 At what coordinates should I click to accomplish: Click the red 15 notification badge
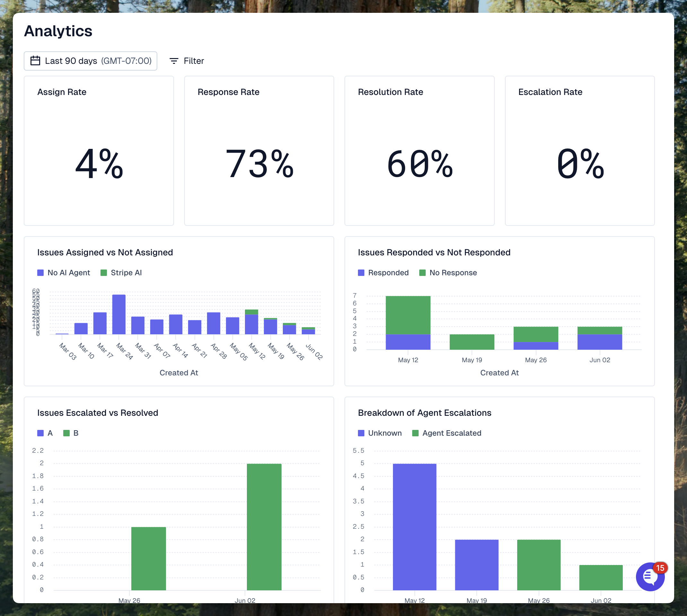[660, 568]
